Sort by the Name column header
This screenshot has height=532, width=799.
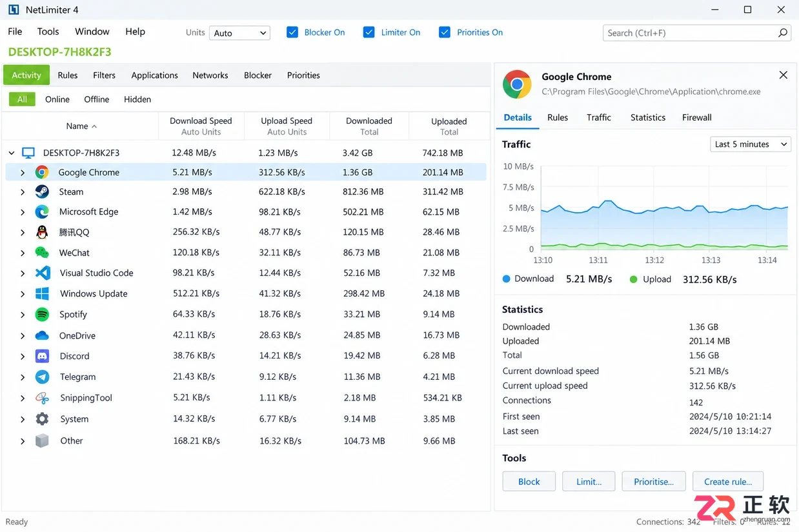coord(81,126)
